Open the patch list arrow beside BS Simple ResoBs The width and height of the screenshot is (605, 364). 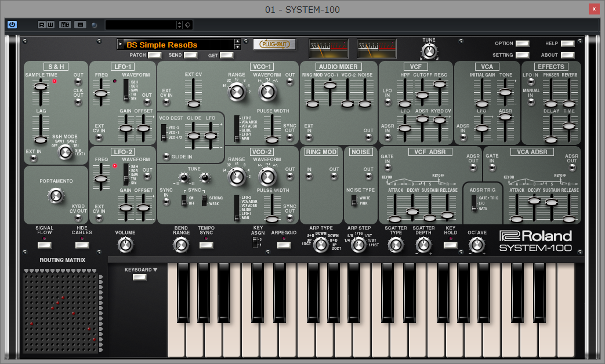coord(120,44)
